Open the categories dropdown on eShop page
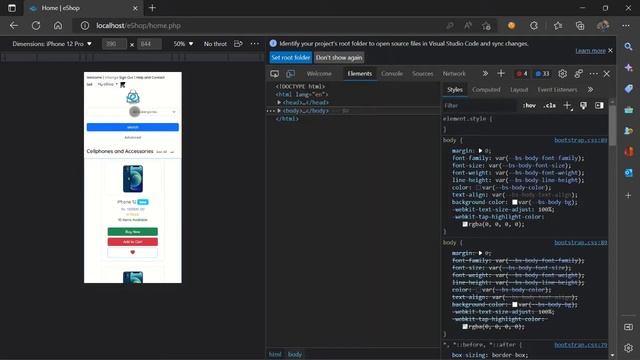Screen dimensions: 640x360 coord(156,111)
